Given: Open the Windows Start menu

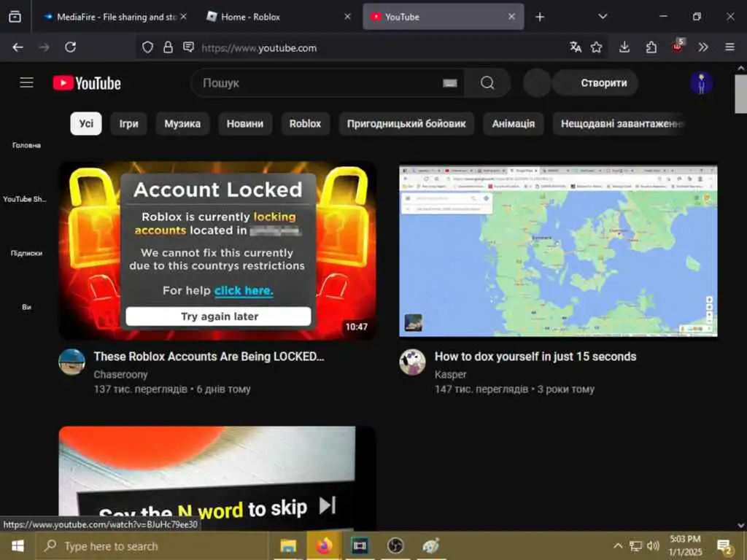Looking at the screenshot, I should 18,545.
